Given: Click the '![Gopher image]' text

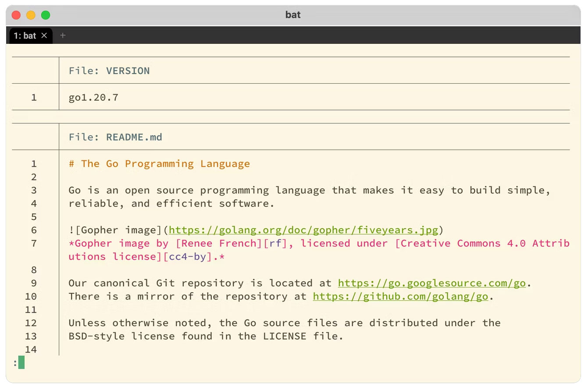Looking at the screenshot, I should coord(116,230).
